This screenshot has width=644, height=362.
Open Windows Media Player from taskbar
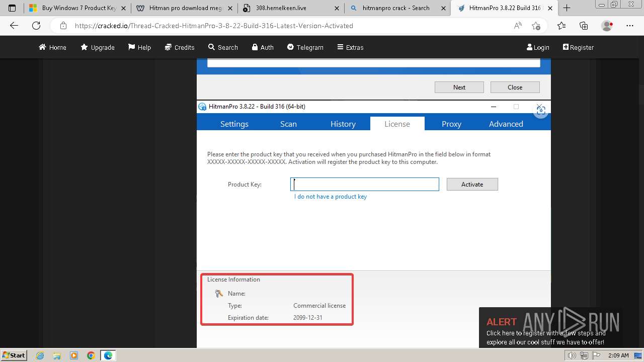(74, 355)
